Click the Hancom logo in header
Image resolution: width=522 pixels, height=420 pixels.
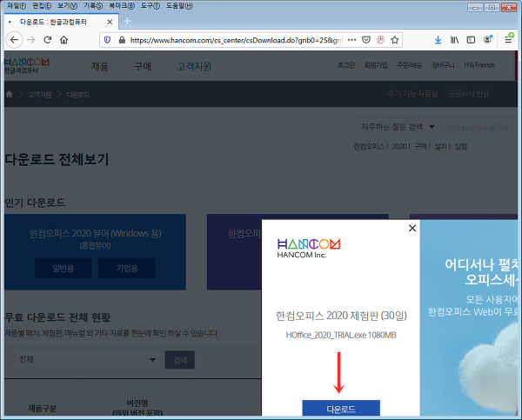(27, 66)
